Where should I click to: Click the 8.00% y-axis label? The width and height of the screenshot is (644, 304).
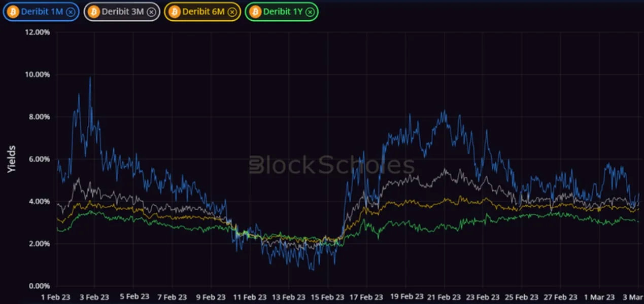tap(39, 117)
